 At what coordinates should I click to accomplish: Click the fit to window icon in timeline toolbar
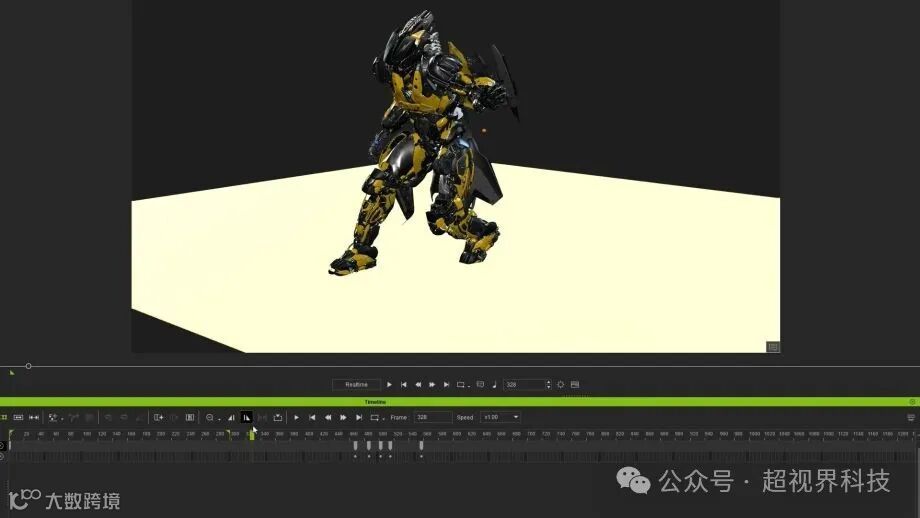pyautogui.click(x=18, y=417)
